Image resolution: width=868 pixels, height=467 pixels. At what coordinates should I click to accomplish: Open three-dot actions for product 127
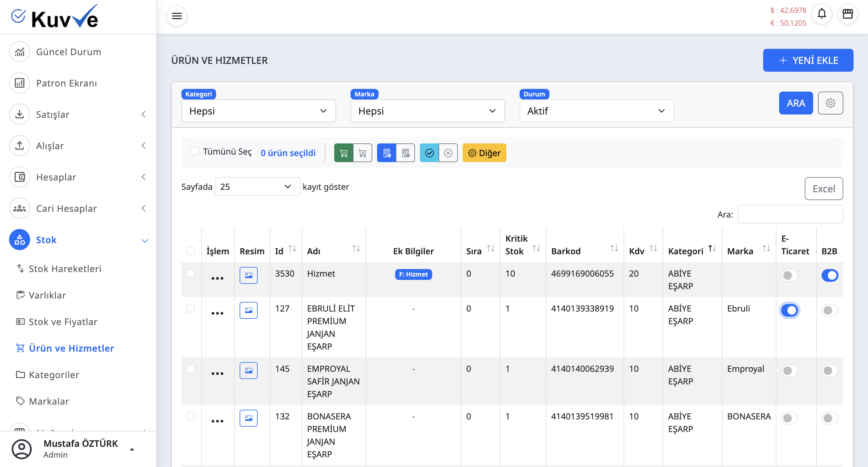[x=217, y=313]
